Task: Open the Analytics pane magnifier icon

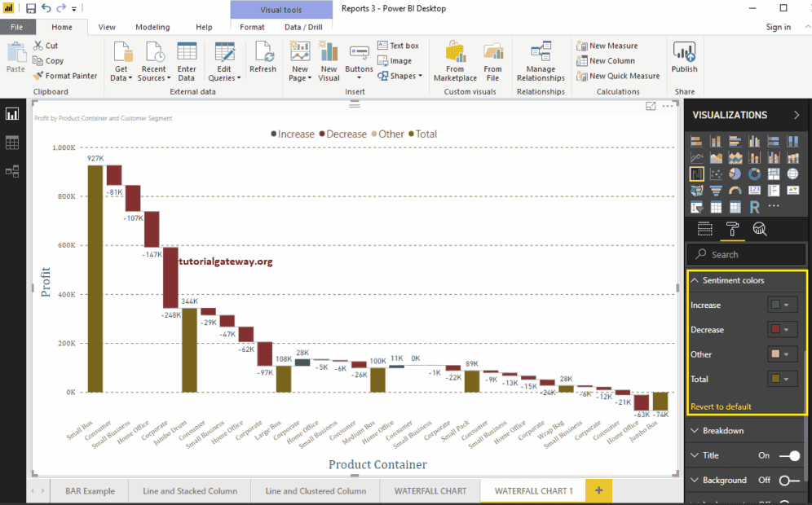Action: 759,228
